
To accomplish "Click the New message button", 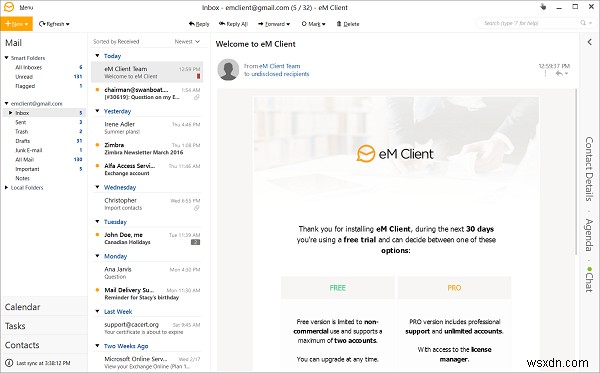I will 16,24.
